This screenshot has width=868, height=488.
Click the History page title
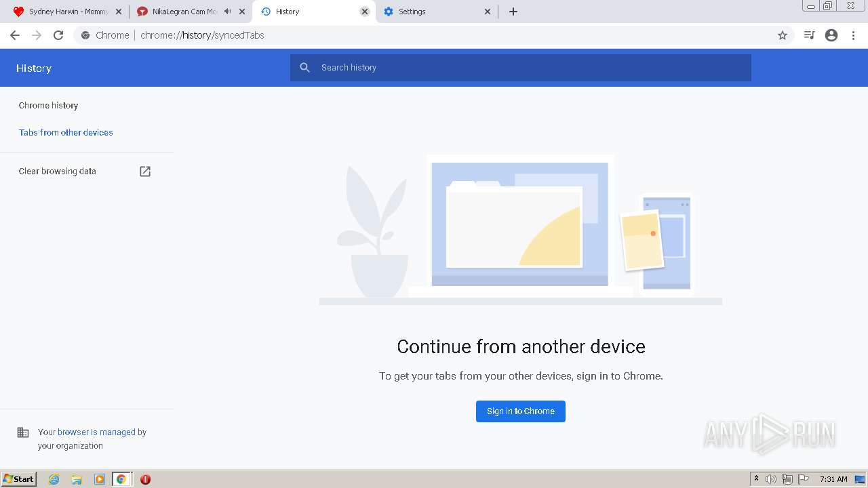34,68
